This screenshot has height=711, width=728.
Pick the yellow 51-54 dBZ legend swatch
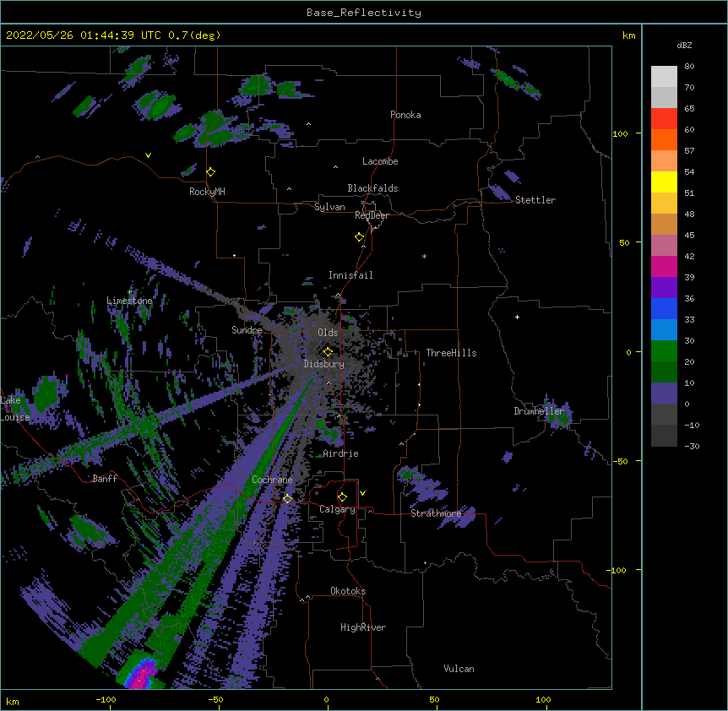[664, 182]
